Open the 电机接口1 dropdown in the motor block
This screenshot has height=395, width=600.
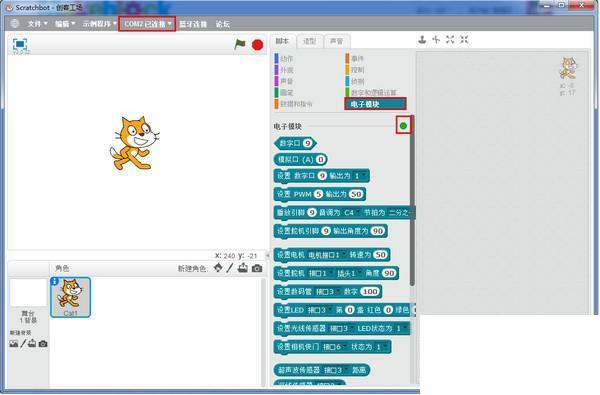point(327,255)
